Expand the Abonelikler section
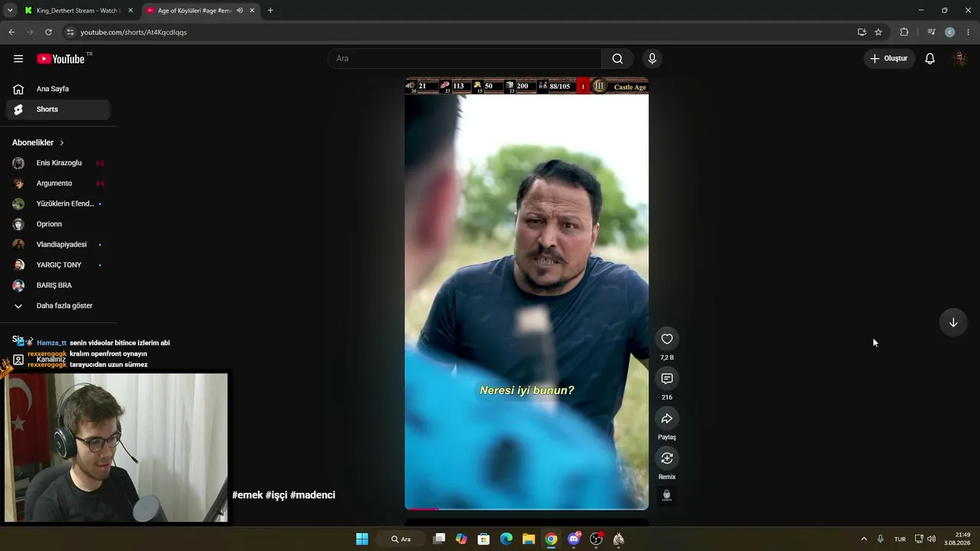The width and height of the screenshot is (980, 551). 38,142
